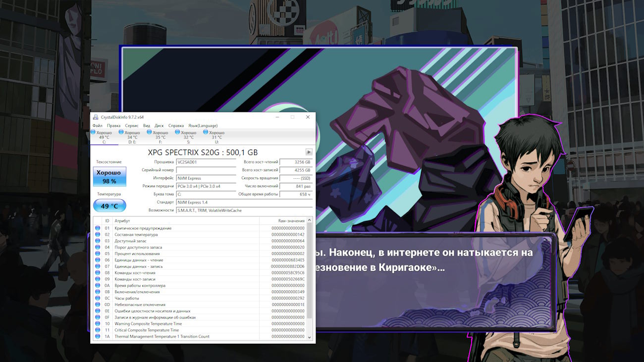Click the CrystalDiskInfo app icon in title bar
This screenshot has width=644, height=362.
95,117
